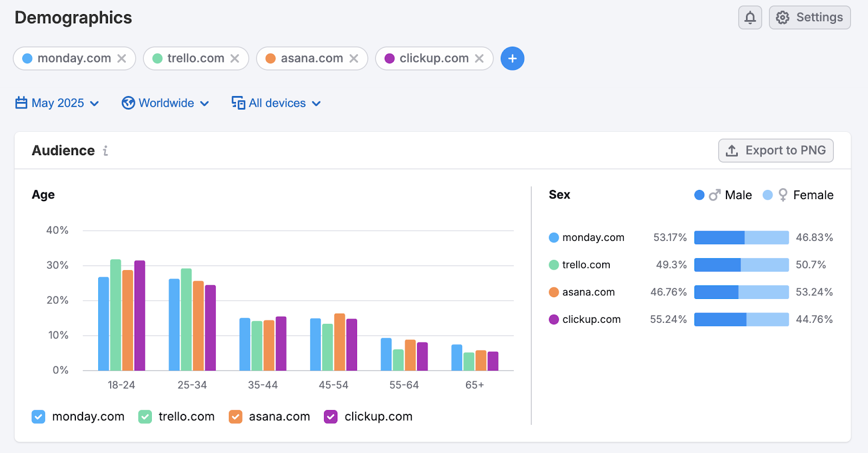The width and height of the screenshot is (868, 453).
Task: Click the clickup.com sex ratio bar
Action: (x=741, y=320)
